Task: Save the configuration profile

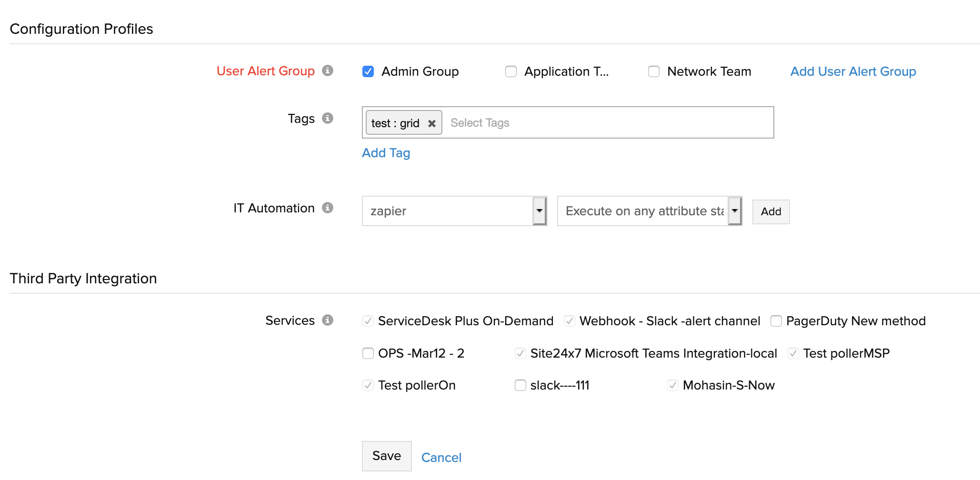Action: pos(386,456)
